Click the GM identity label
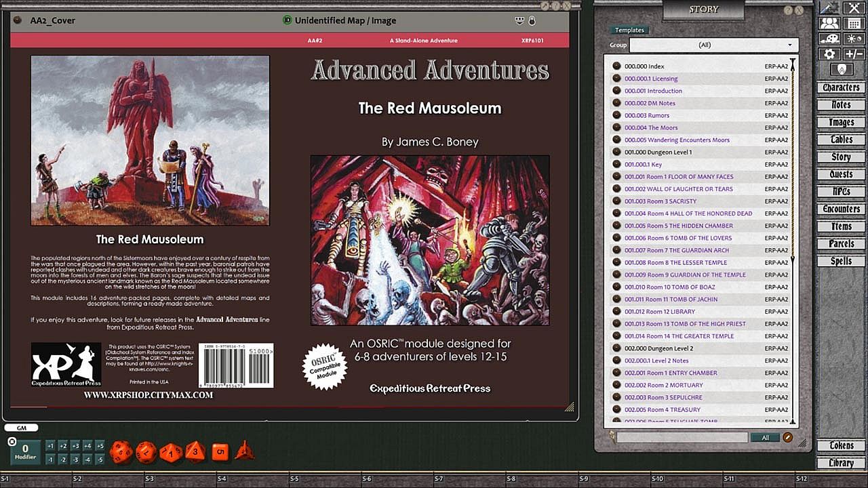 tap(21, 428)
